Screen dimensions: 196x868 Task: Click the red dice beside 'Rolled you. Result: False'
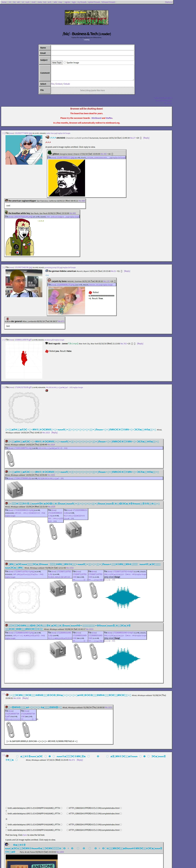point(47,351)
